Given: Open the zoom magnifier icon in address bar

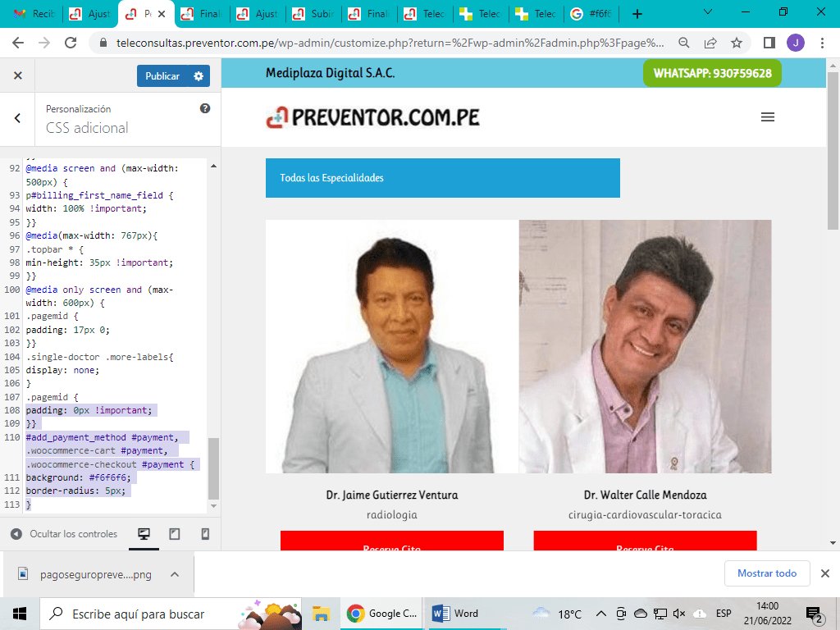Looking at the screenshot, I should point(683,43).
